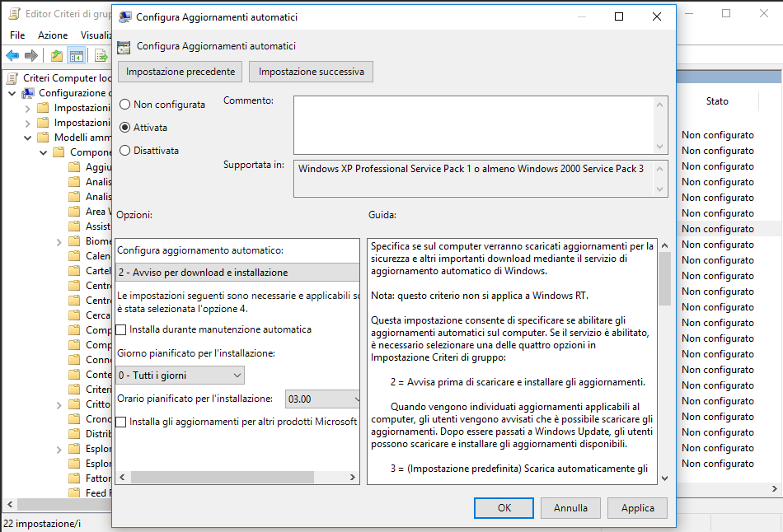Click the Back arrow in toolbar
The height and width of the screenshot is (532, 783).
pos(12,56)
